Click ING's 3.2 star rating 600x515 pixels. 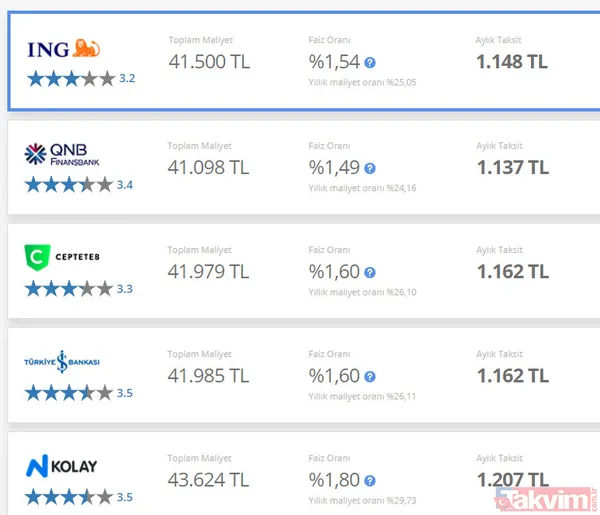pyautogui.click(x=80, y=79)
